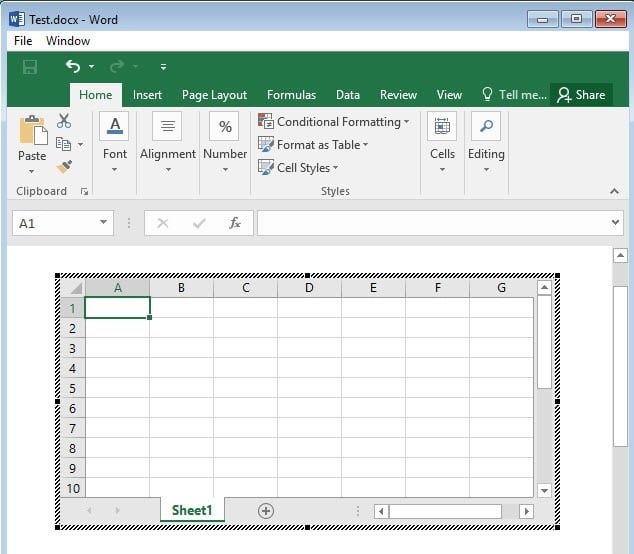
Task: Click the Save floppy disk icon
Action: 30,67
